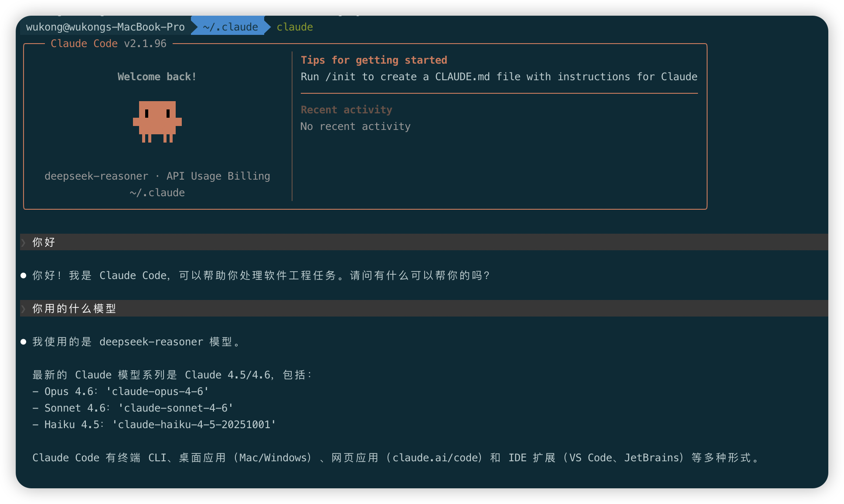
Task: Click the bullet beside the deepseek-reasoner answer
Action: coord(23,341)
